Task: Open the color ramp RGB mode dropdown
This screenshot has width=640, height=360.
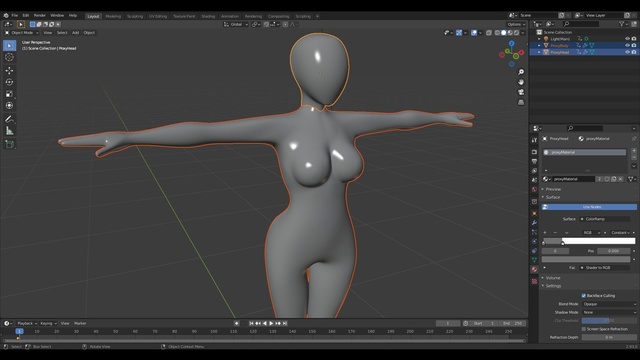Action: point(591,233)
